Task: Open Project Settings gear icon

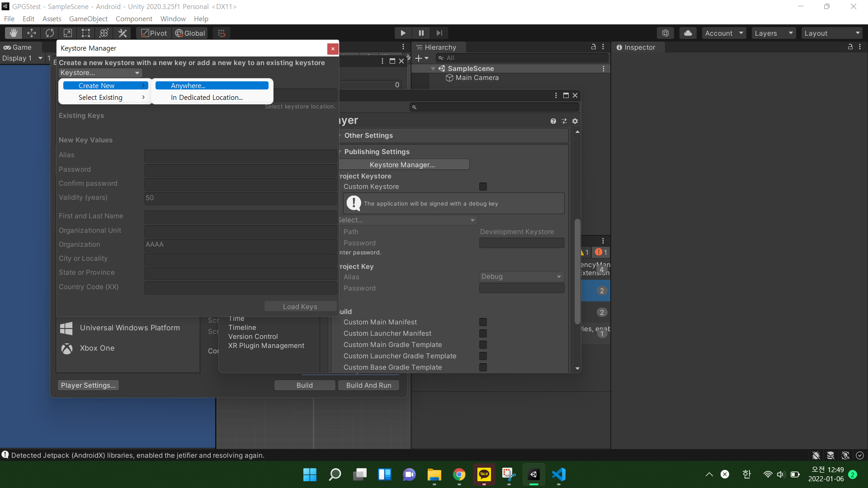Action: pyautogui.click(x=575, y=121)
